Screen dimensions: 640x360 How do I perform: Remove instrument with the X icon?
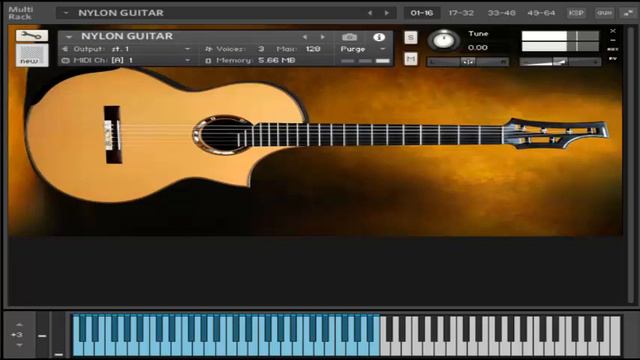(x=613, y=31)
